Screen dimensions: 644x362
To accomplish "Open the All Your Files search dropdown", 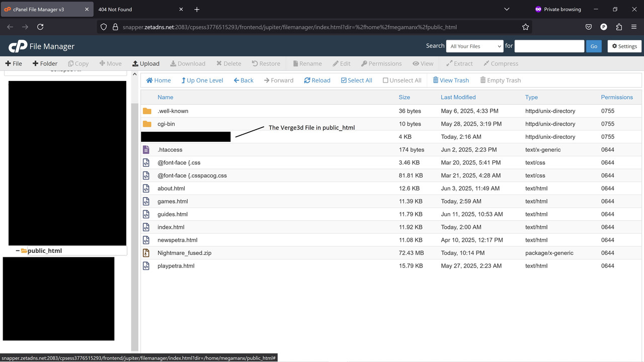I will 474,46.
